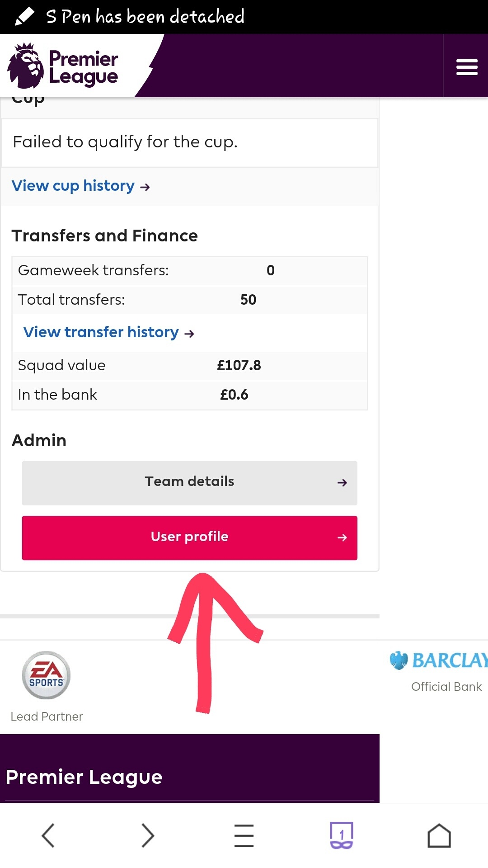Open the hamburger menu
This screenshot has height=868, width=488.
467,67
